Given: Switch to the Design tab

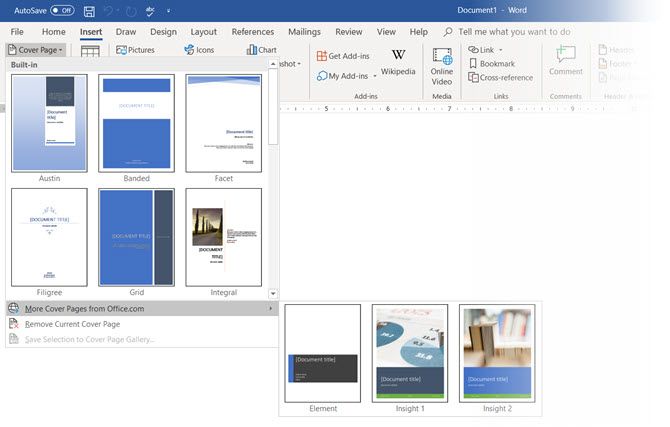Looking at the screenshot, I should [163, 32].
